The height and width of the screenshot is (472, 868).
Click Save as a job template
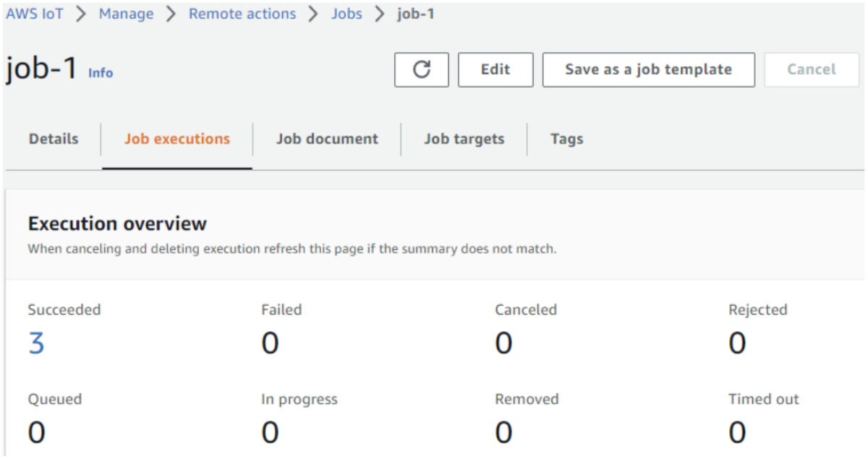648,69
